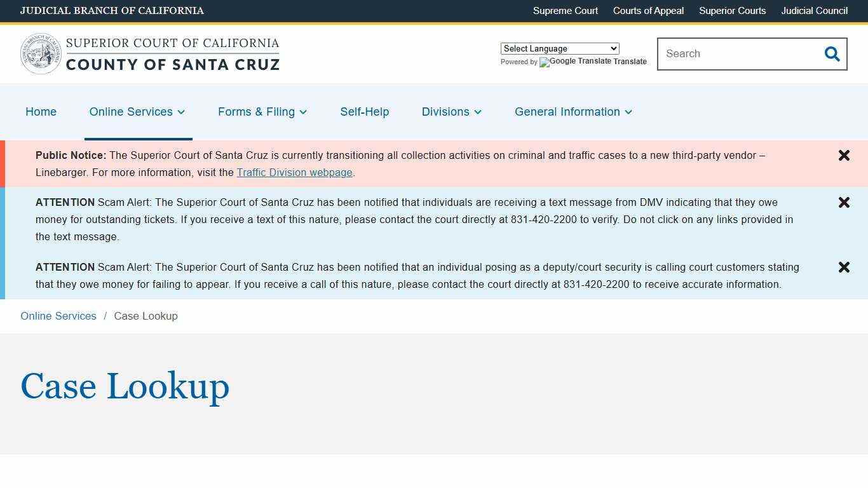Click the chevron next to Online Services
868x488 pixels.
pos(180,112)
